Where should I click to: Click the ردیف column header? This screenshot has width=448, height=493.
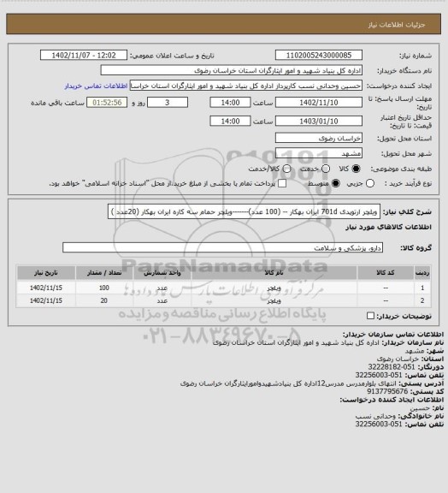tap(422, 273)
